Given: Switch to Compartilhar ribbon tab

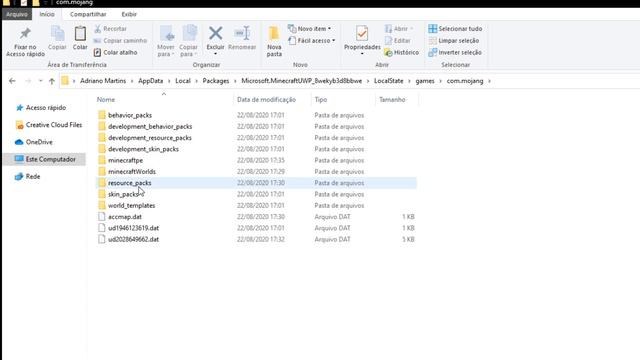Looking at the screenshot, I should 88,14.
